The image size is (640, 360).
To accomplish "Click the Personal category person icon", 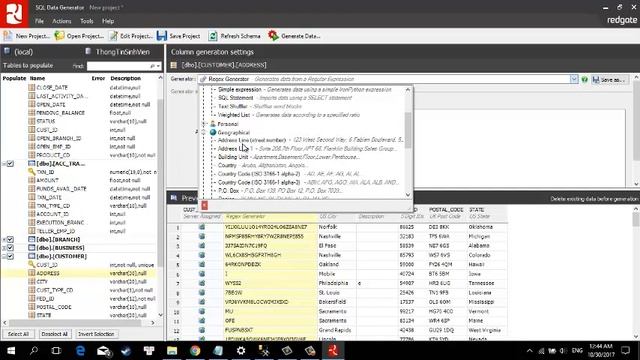I will (213, 124).
